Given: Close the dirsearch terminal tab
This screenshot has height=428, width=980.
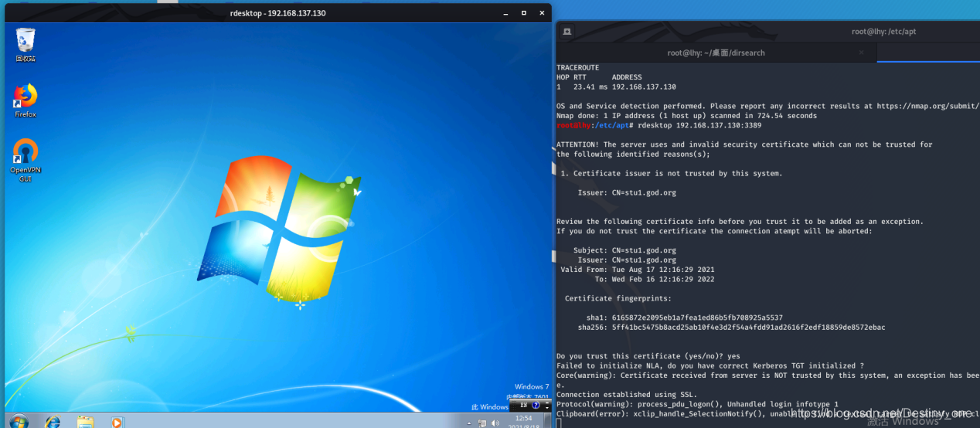Looking at the screenshot, I should pos(862,53).
